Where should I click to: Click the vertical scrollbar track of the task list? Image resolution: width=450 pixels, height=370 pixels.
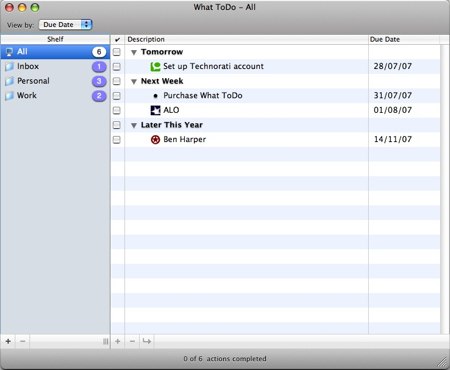click(x=444, y=189)
